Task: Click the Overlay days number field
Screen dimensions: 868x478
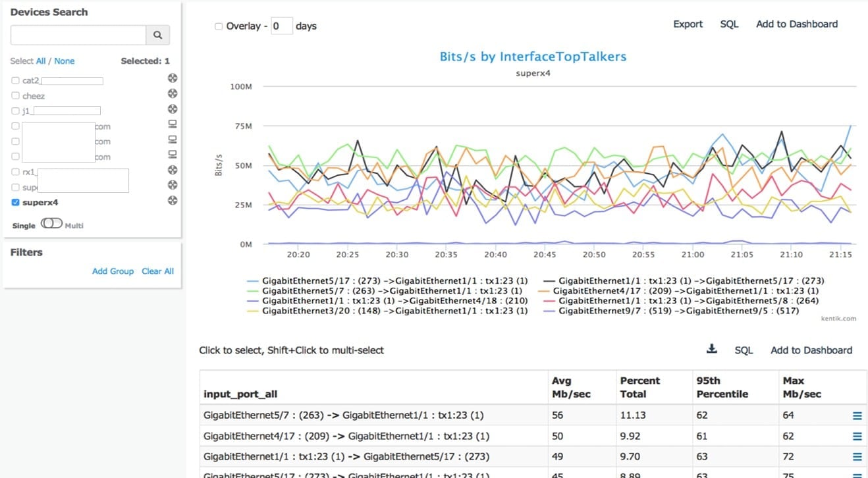Action: (x=282, y=26)
